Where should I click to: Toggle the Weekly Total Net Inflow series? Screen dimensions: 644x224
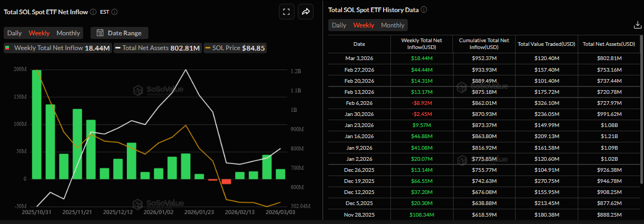57,48
